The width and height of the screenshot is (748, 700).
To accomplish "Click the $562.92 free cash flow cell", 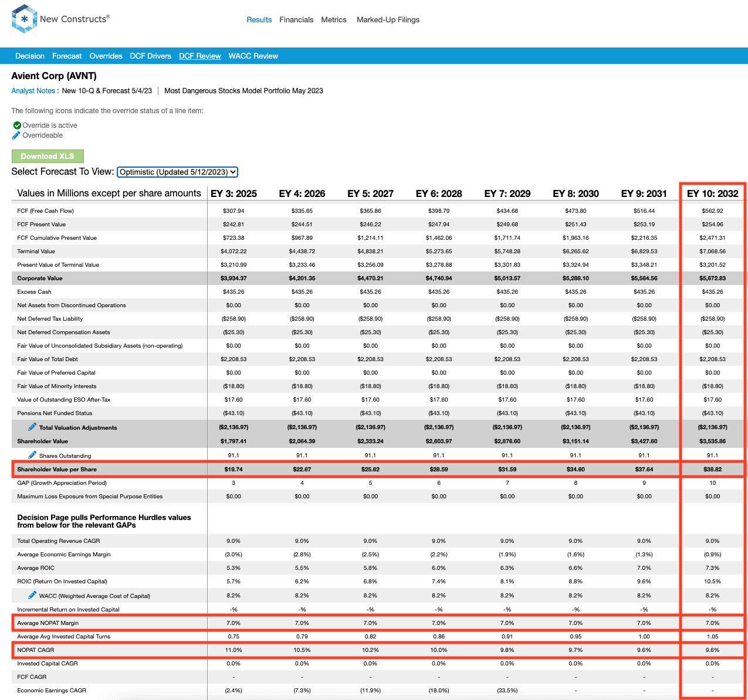I will tap(712, 211).
